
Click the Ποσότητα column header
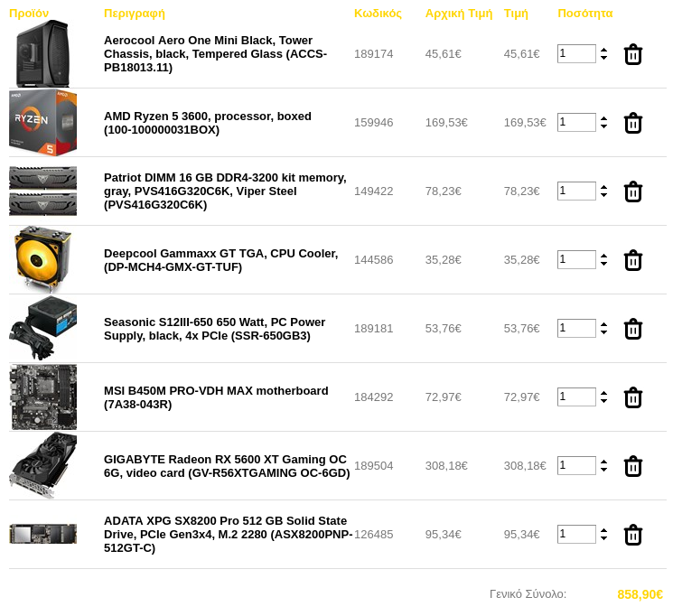[585, 14]
